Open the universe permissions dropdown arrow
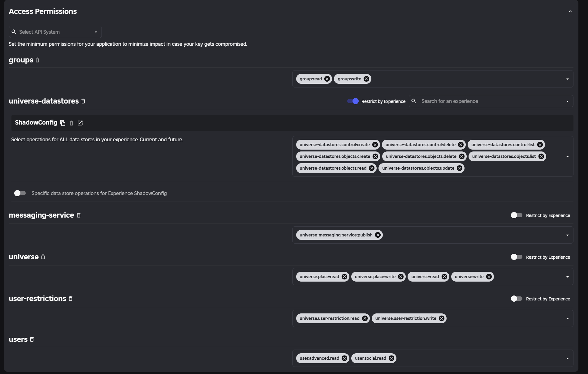Viewport: 588px width, 374px height. [x=568, y=277]
